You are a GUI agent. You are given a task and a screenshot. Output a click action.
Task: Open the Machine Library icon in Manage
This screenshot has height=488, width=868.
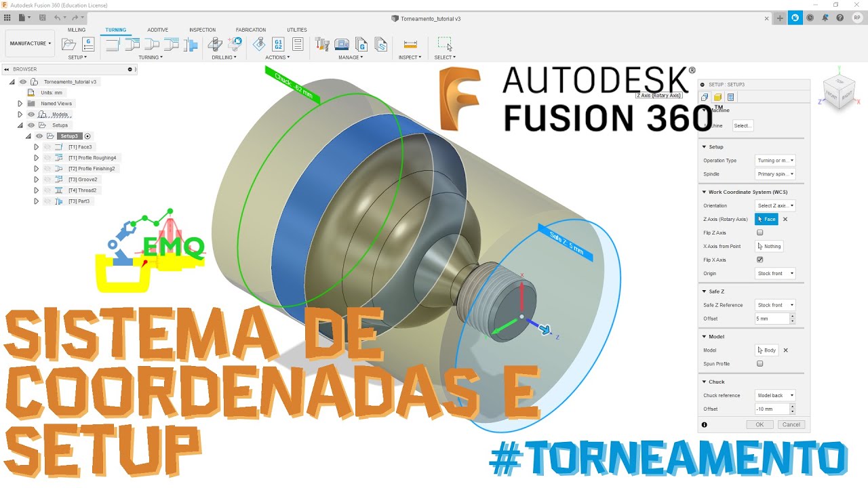[342, 45]
